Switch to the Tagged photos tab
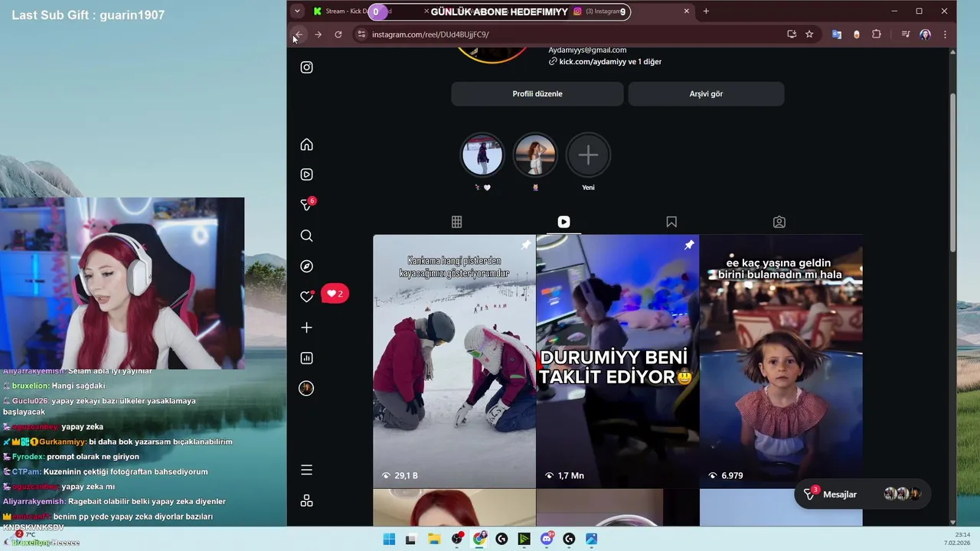The height and width of the screenshot is (551, 980). 779,222
